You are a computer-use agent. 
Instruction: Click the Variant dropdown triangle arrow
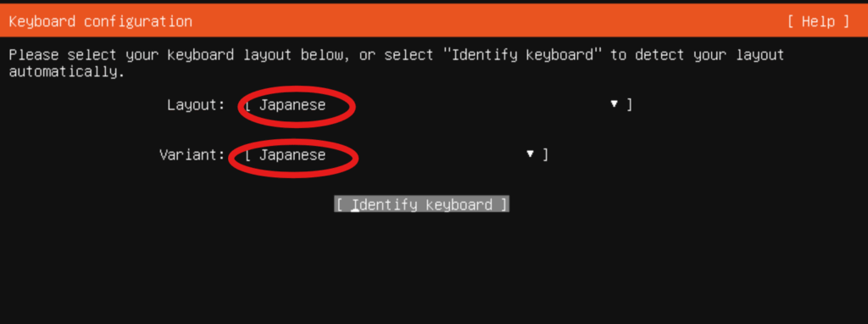531,154
